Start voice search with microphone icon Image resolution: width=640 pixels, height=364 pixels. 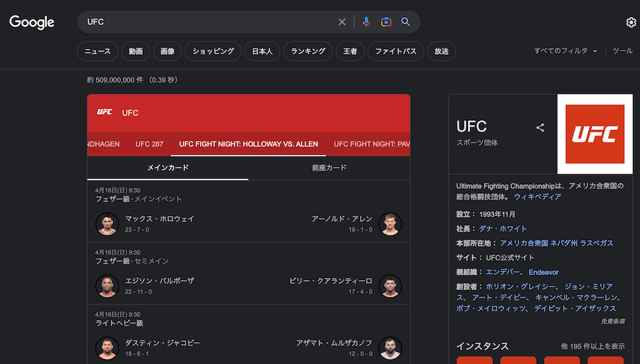366,22
